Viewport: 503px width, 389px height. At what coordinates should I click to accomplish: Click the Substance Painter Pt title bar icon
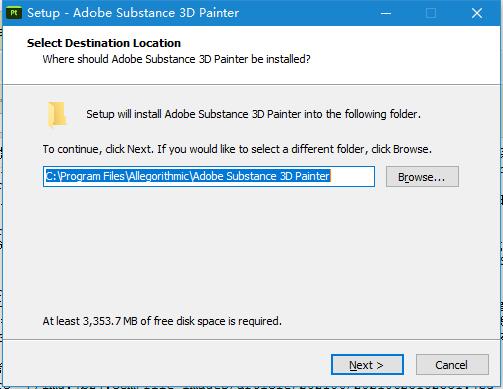14,13
